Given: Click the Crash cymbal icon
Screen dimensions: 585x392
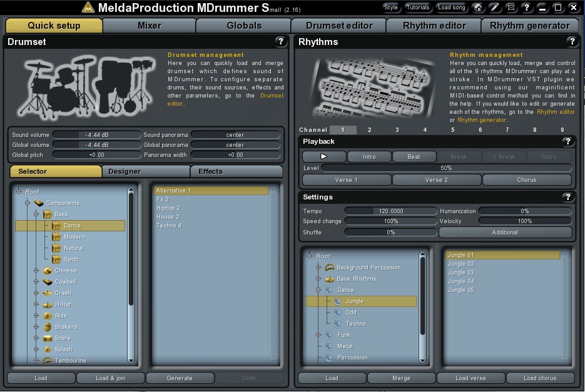Looking at the screenshot, I should [x=48, y=293].
